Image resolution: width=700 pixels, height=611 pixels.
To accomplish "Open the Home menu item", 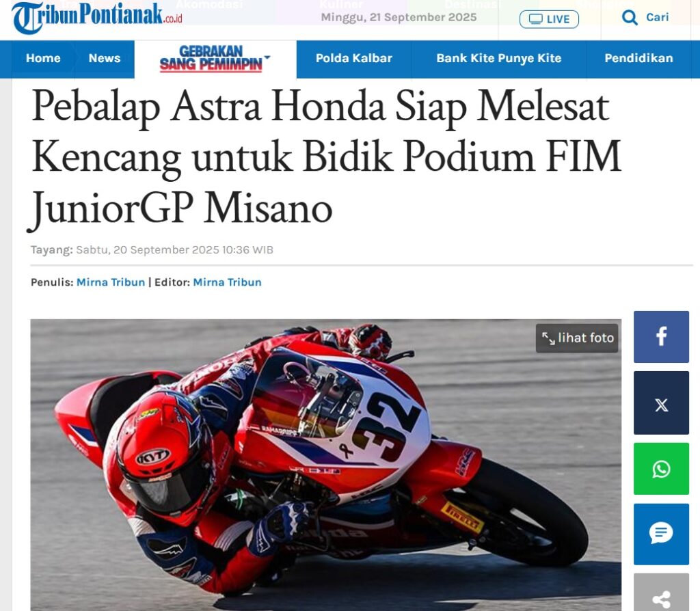I will (43, 58).
